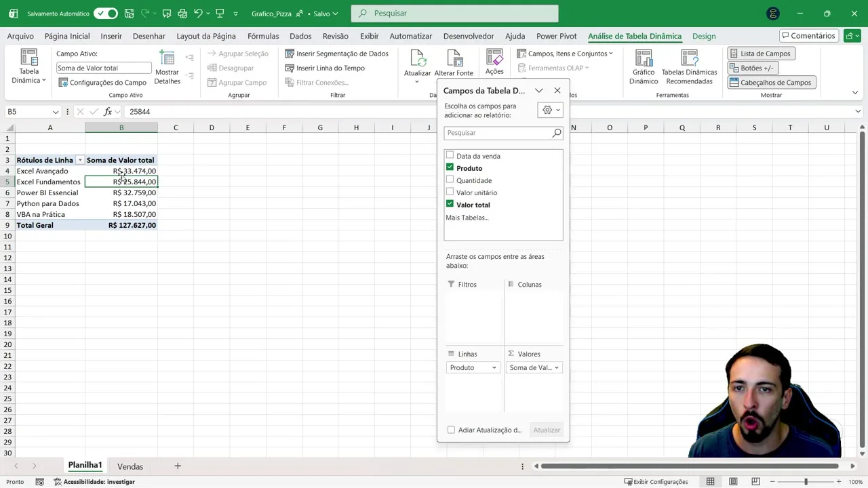Image resolution: width=868 pixels, height=488 pixels.
Task: Open the Power Pivot tab
Action: 556,36
